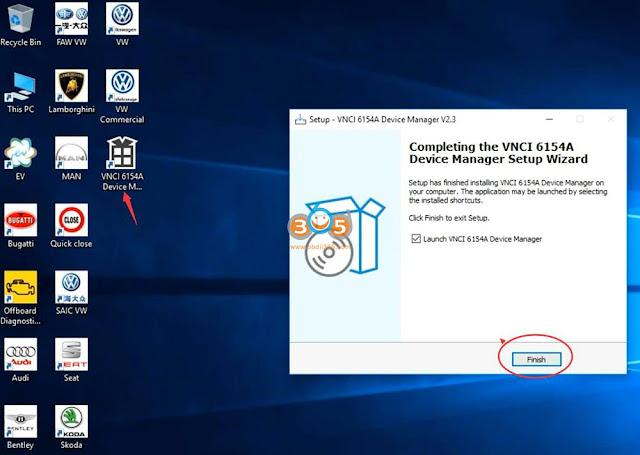This screenshot has height=455, width=640.
Task: Select the VW Commercial shortcut icon
Action: coord(122,97)
